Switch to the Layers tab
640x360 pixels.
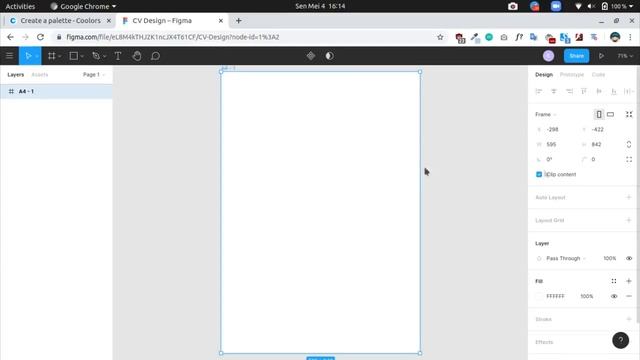pyautogui.click(x=16, y=75)
